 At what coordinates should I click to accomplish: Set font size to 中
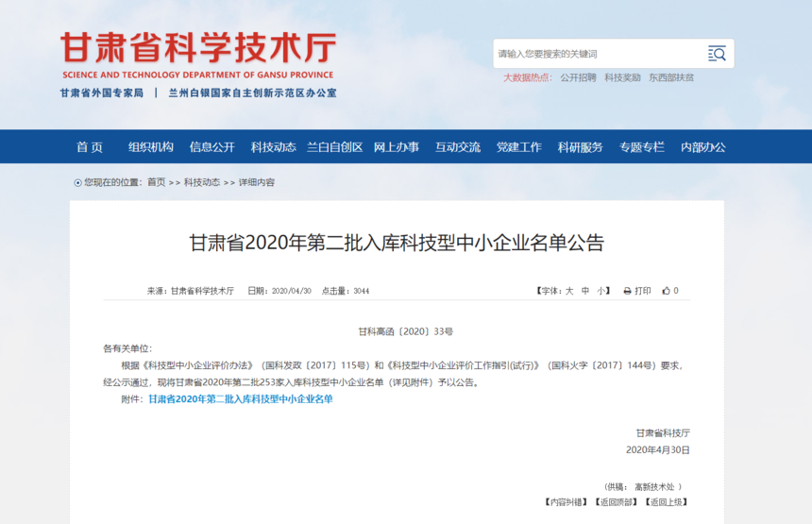tap(585, 291)
